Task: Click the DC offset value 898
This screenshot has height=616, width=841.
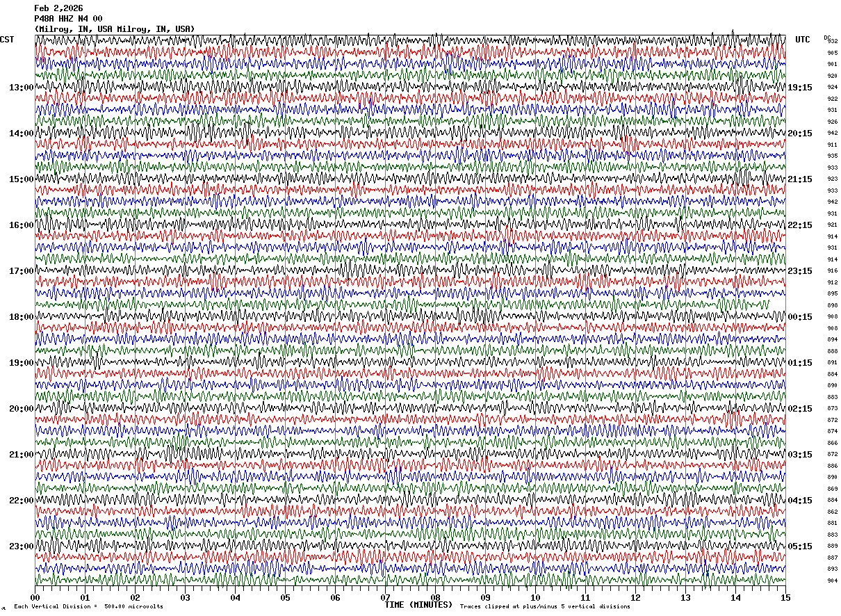Action: [x=832, y=305]
